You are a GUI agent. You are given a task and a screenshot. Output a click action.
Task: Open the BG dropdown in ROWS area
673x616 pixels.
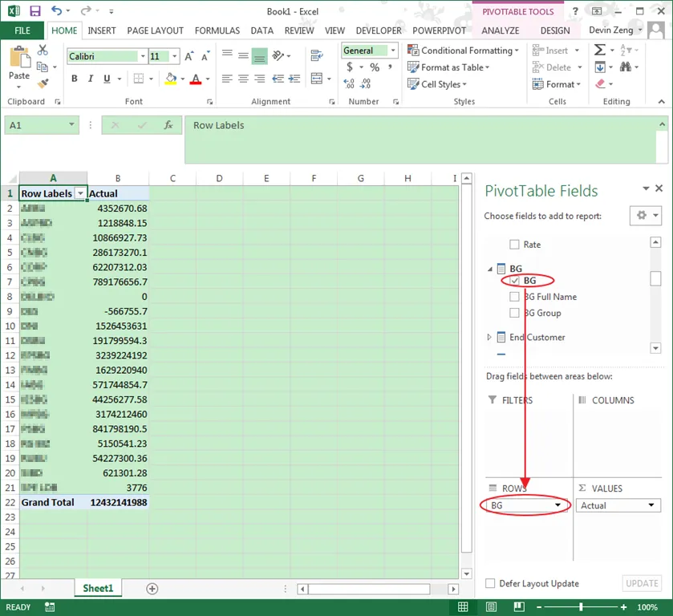pos(557,505)
